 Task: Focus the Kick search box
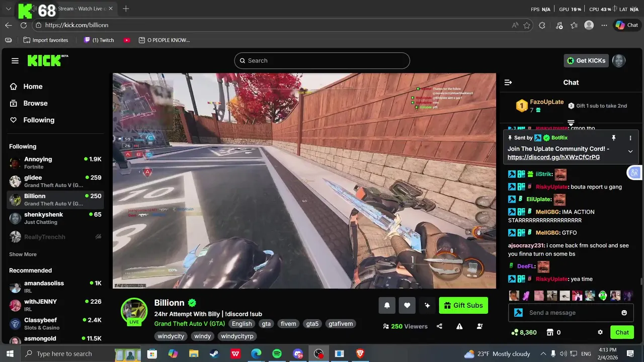pyautogui.click(x=322, y=61)
